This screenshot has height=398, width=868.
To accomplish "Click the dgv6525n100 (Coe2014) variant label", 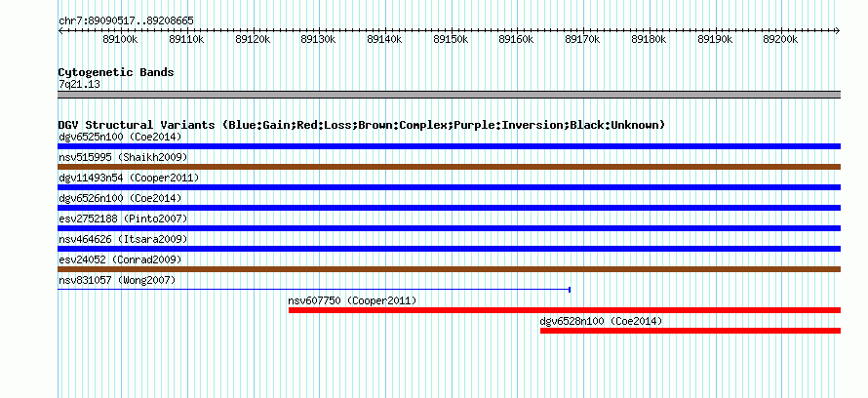I will tap(120, 137).
